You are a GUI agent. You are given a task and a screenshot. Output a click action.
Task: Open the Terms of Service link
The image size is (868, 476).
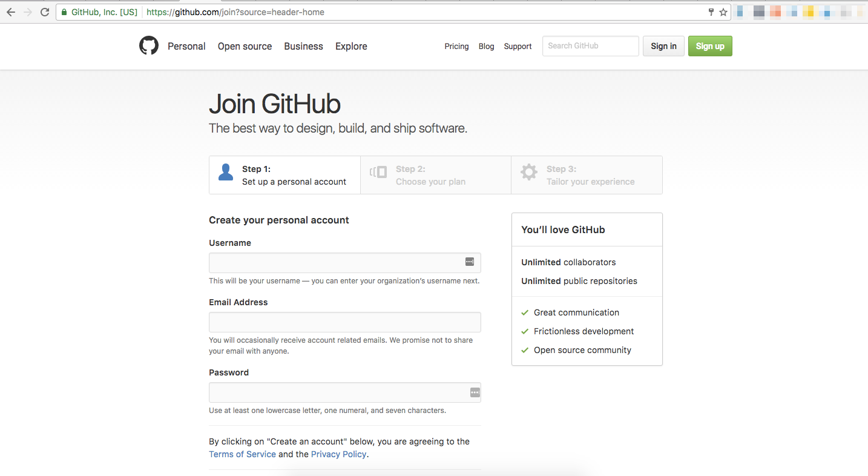click(242, 454)
